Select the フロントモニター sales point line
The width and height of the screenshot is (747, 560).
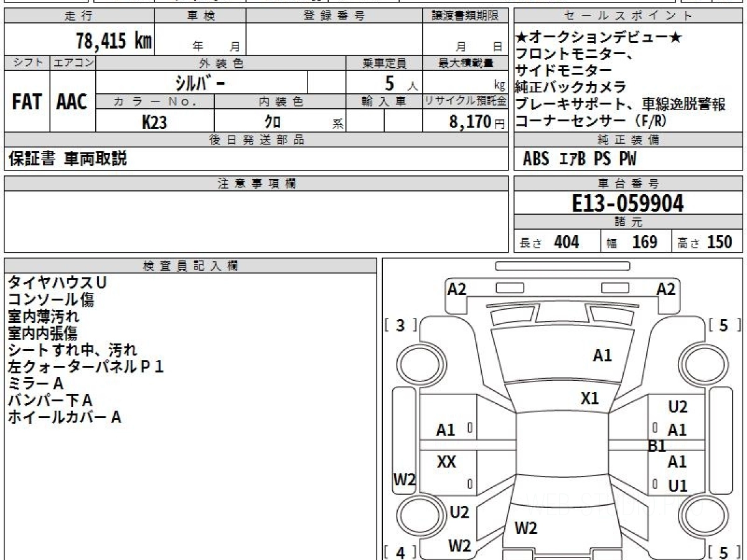pyautogui.click(x=575, y=54)
